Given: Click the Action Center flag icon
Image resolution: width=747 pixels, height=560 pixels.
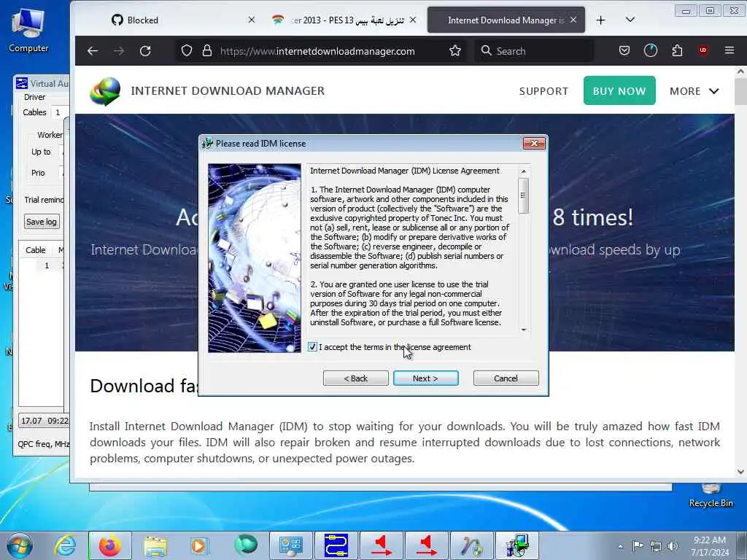Looking at the screenshot, I should click(638, 545).
